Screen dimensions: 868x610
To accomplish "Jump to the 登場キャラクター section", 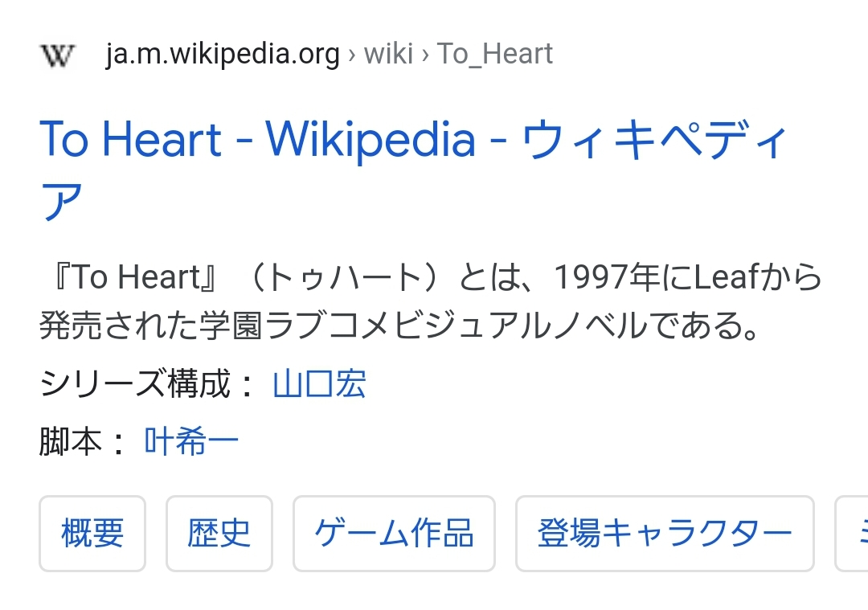I will 665,534.
